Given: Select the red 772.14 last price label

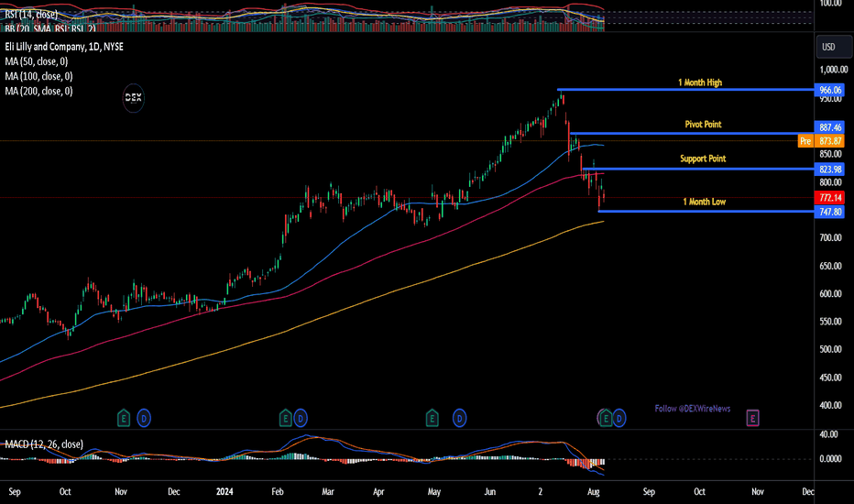Looking at the screenshot, I should click(829, 198).
